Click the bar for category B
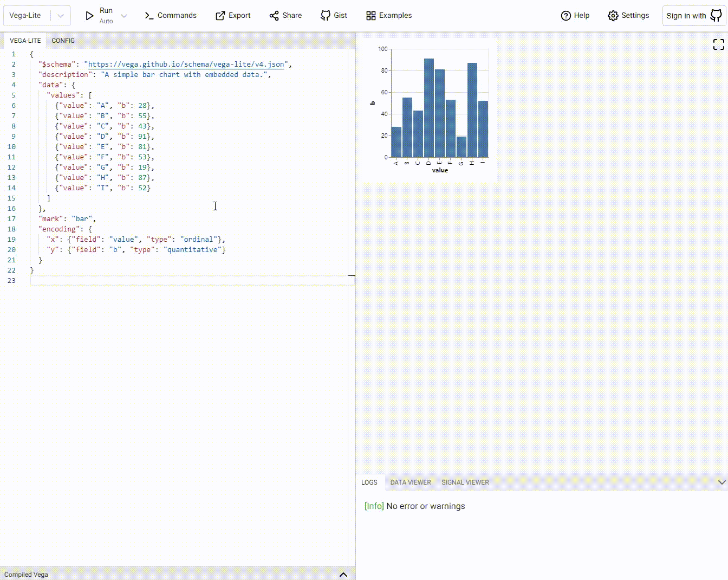728x580 pixels. pyautogui.click(x=407, y=127)
